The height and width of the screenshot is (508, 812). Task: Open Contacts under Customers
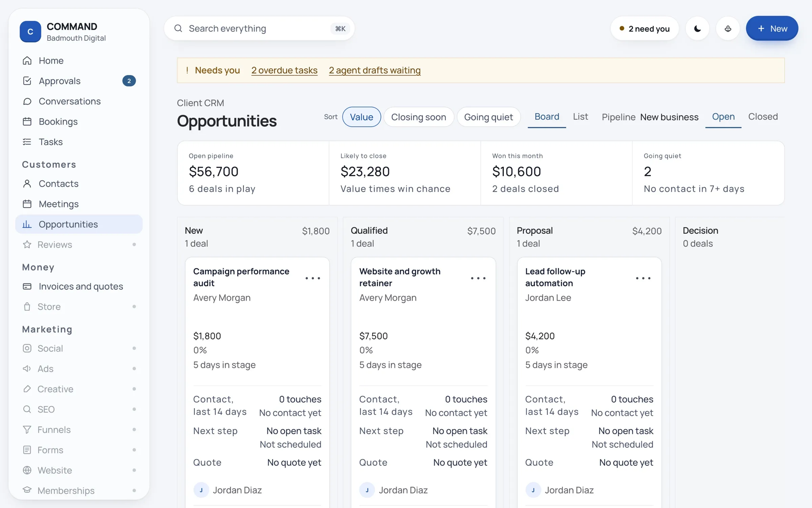(x=79, y=184)
